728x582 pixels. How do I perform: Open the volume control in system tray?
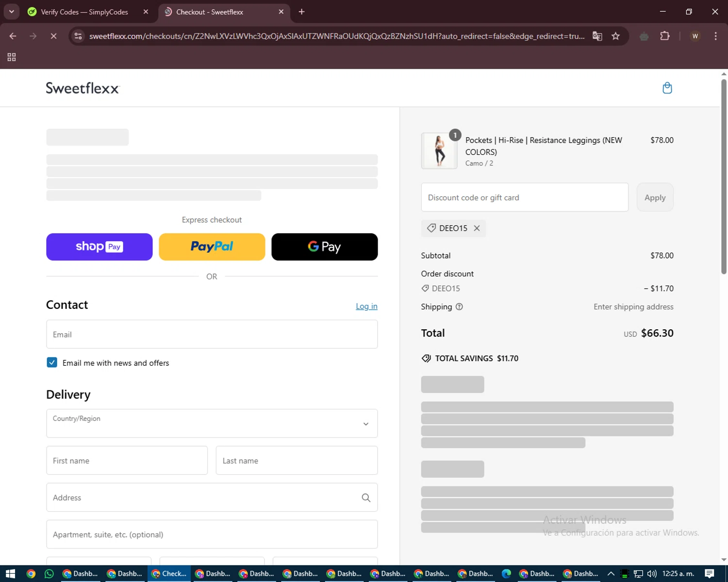tap(652, 574)
